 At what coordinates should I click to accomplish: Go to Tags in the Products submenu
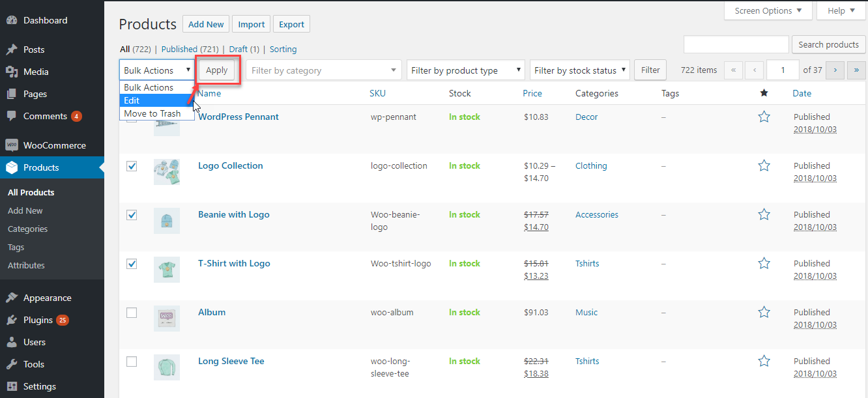click(16, 247)
